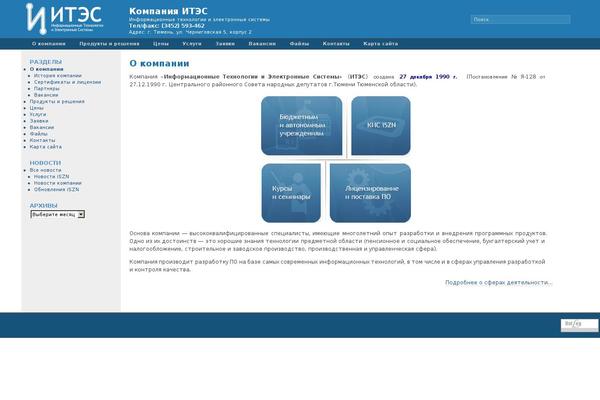This screenshot has height=400, width=600.
Task: Open sidebar link 'Услуги'
Action: (x=38, y=114)
